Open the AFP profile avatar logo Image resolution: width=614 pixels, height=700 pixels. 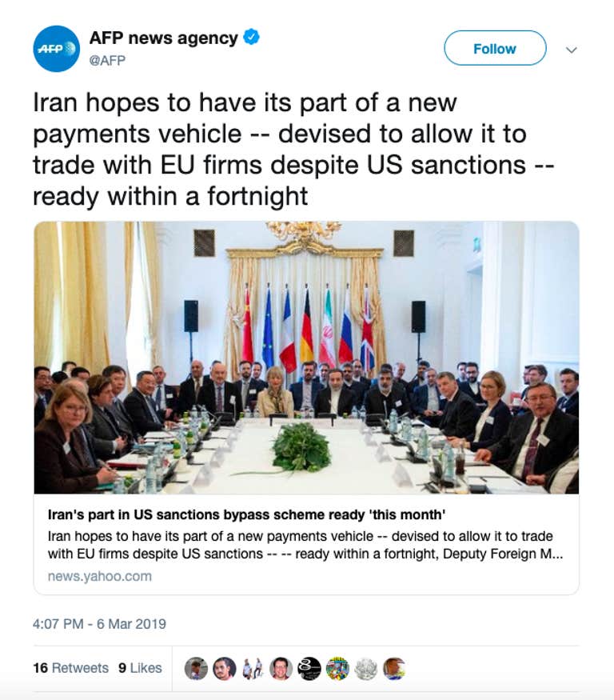click(x=57, y=49)
